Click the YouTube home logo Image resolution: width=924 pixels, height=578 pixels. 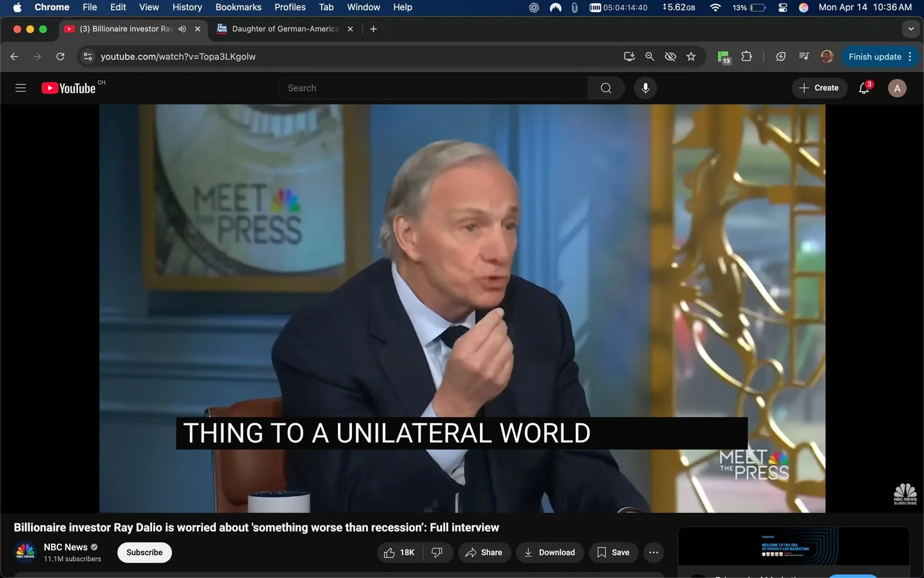(x=68, y=87)
